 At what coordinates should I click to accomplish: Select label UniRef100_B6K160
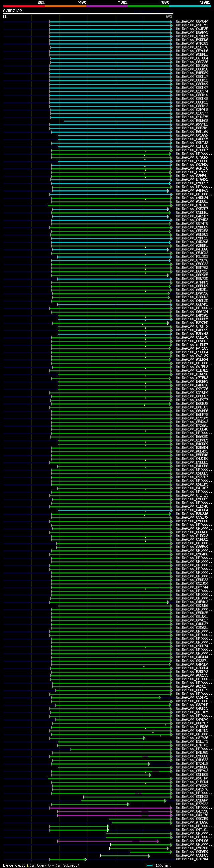pos(192,132)
